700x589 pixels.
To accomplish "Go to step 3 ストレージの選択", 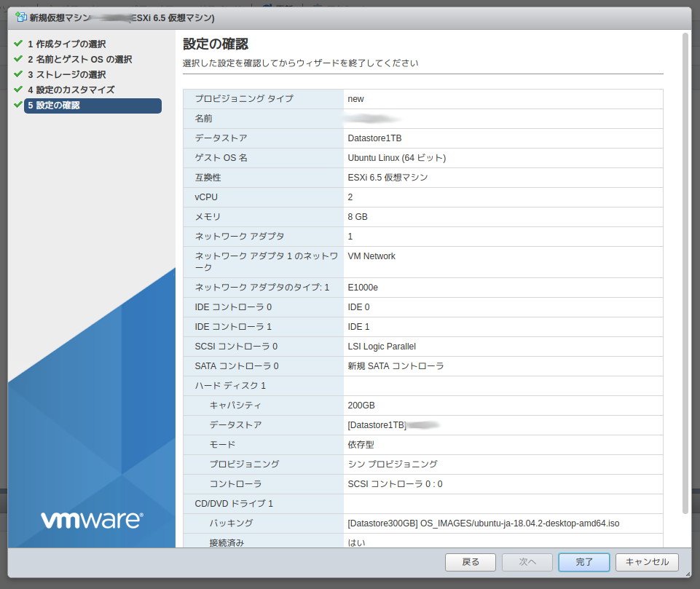I will (x=66, y=74).
